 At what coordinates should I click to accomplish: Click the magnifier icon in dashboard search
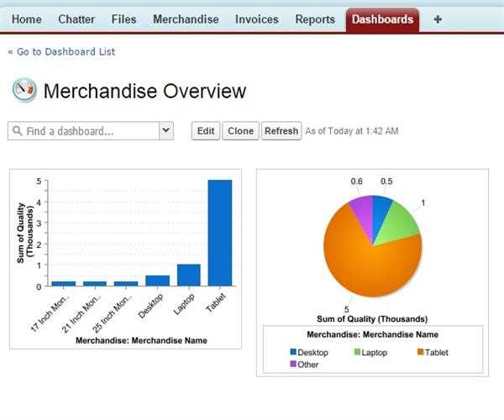pos(16,131)
